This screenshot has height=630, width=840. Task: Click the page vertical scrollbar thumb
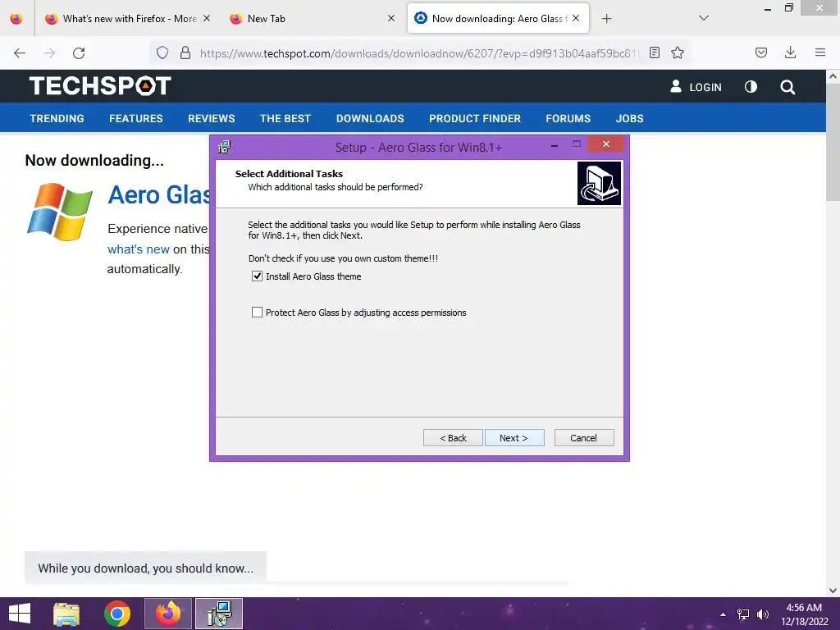(x=833, y=142)
